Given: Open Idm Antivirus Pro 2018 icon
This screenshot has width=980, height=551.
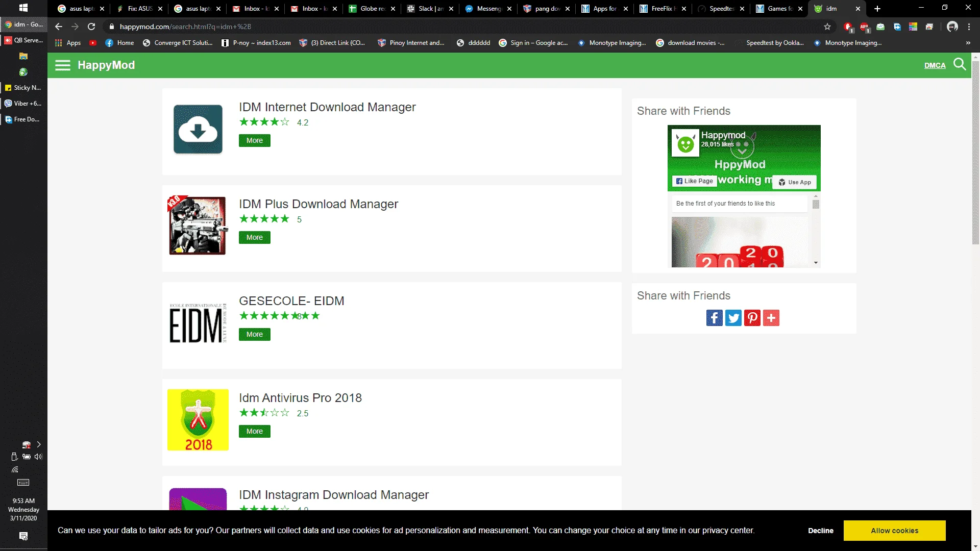Looking at the screenshot, I should click(x=198, y=420).
